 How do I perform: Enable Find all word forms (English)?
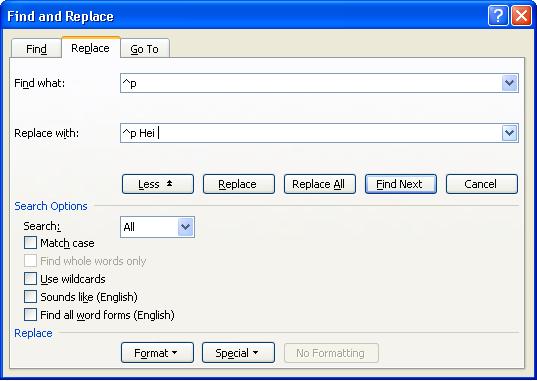[x=30, y=315]
